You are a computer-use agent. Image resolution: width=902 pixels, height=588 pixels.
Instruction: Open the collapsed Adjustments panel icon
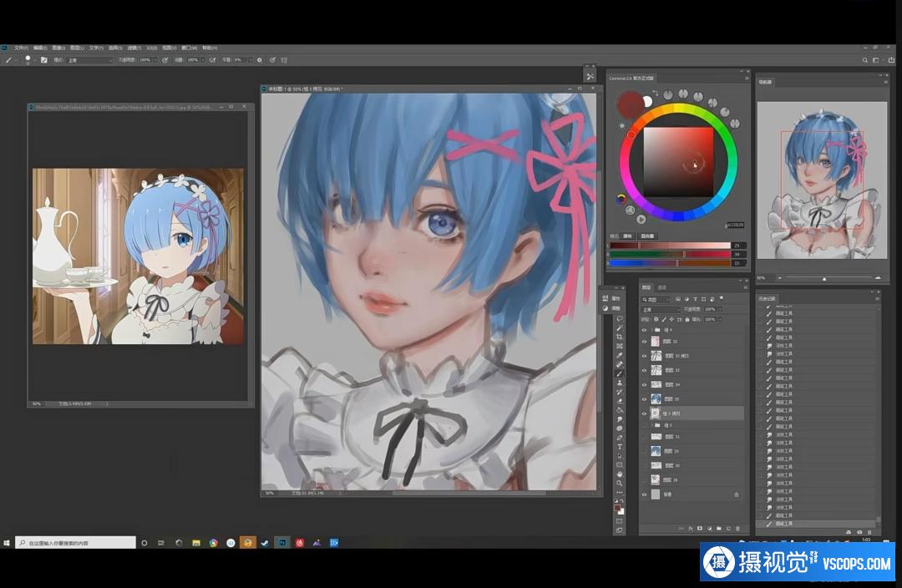click(x=606, y=308)
